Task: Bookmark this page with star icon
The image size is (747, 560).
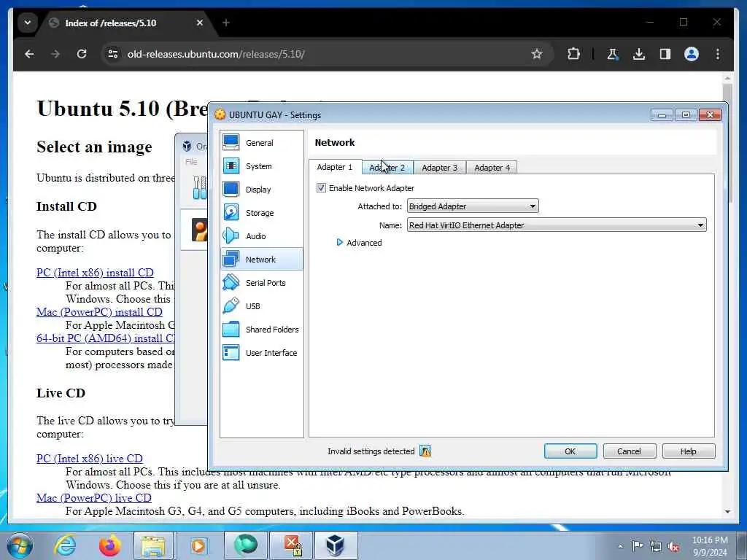Action: coord(537,54)
